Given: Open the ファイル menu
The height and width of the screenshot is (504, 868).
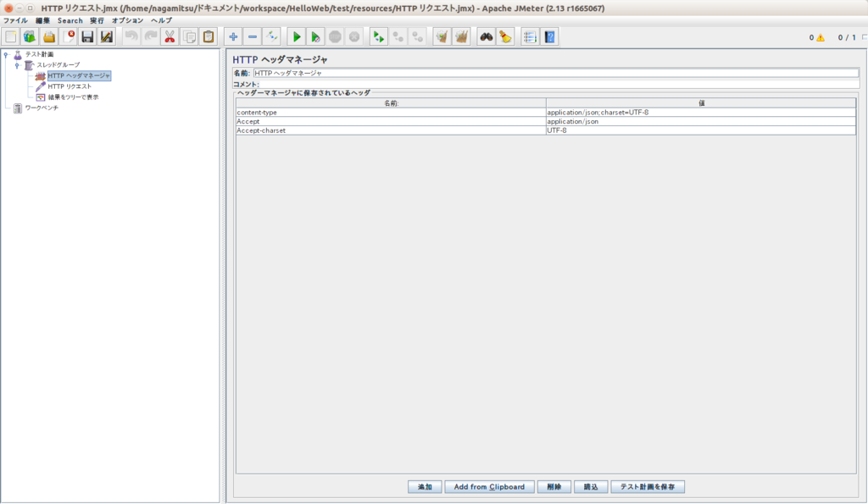Looking at the screenshot, I should click(15, 20).
